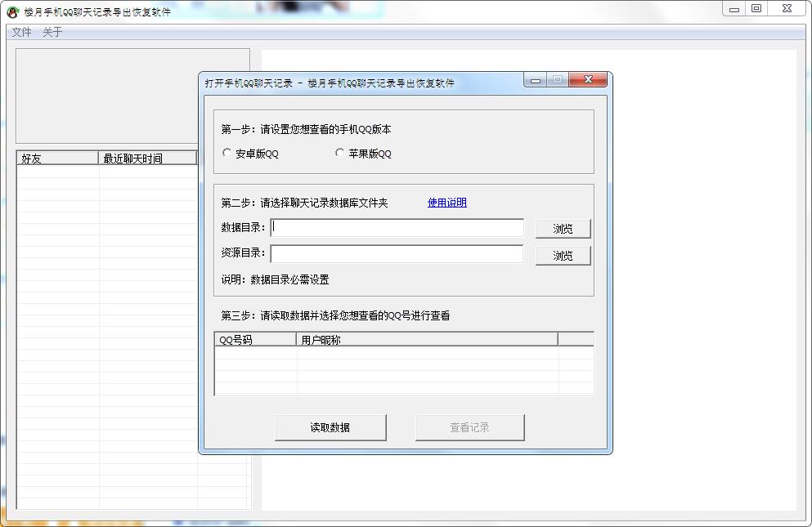Focus the 资源目录 input field
The height and width of the screenshot is (527, 812).
point(397,253)
